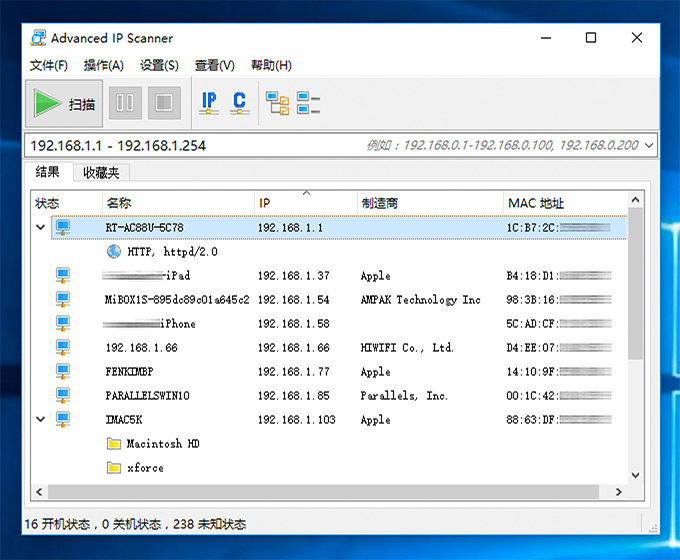The height and width of the screenshot is (560, 680).
Task: Click the Advanced IP Scanner title bar app icon
Action: 38,38
